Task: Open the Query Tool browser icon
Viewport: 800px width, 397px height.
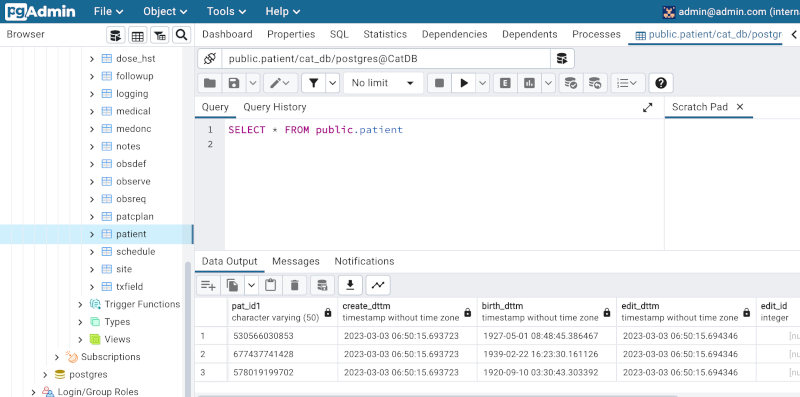Action: point(116,35)
